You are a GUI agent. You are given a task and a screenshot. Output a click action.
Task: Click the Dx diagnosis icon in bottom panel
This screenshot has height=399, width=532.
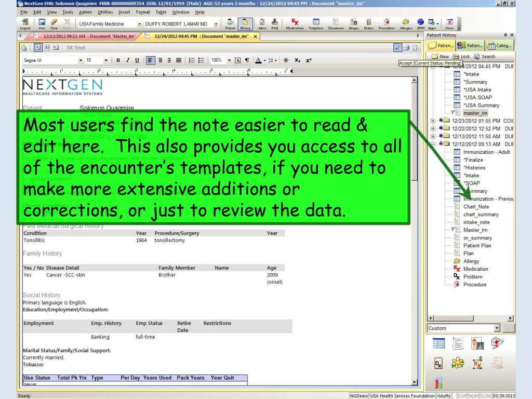point(438,363)
